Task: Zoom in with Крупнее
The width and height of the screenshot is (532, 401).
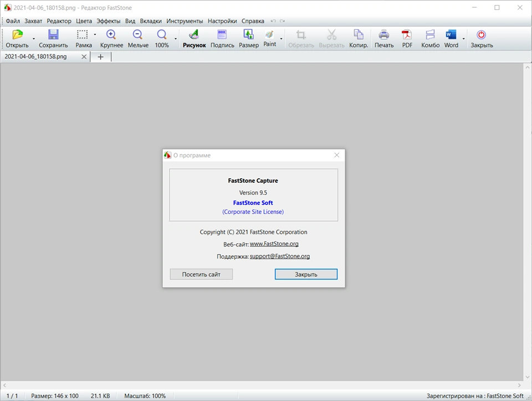Action: tap(111, 39)
